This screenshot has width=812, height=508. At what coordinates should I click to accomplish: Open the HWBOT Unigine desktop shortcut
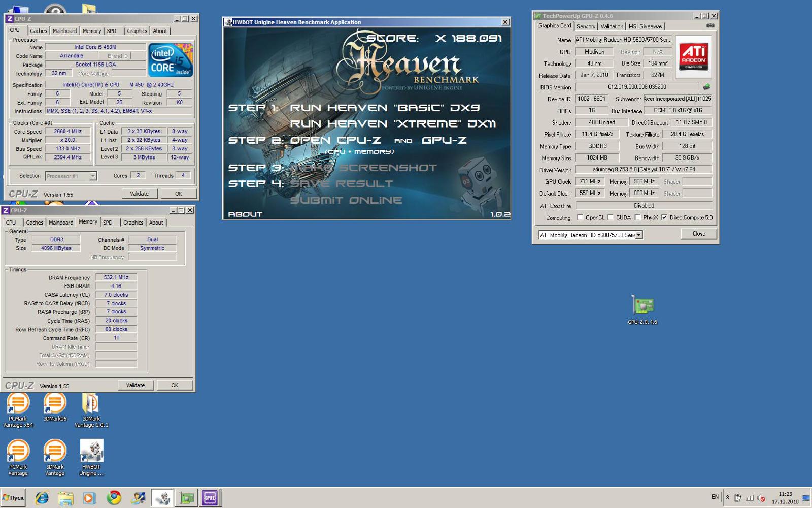click(91, 458)
